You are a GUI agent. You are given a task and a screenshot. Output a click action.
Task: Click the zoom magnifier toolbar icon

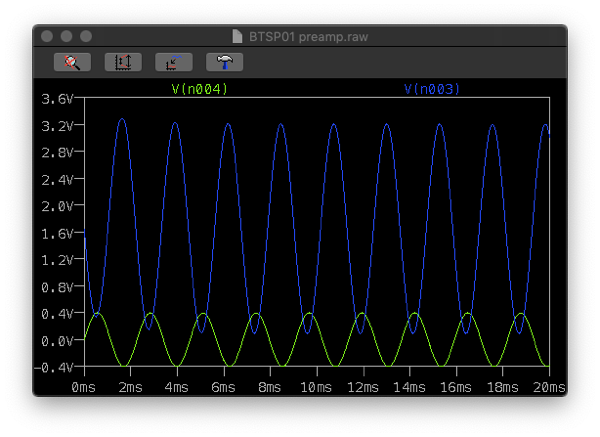pos(72,62)
